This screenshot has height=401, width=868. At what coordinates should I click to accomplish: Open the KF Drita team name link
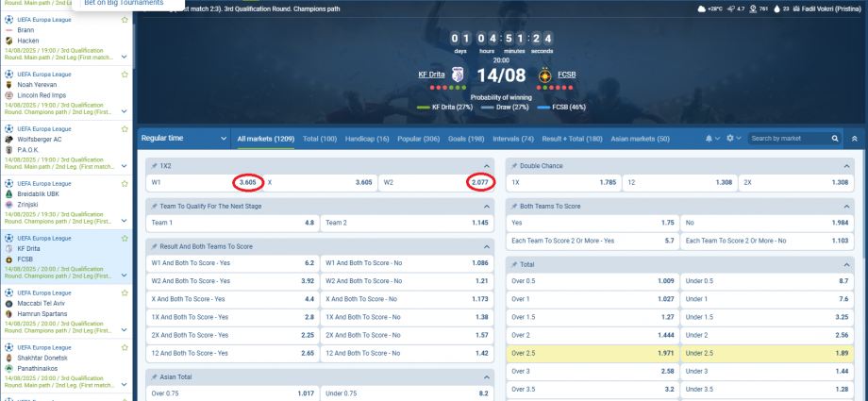(x=431, y=75)
